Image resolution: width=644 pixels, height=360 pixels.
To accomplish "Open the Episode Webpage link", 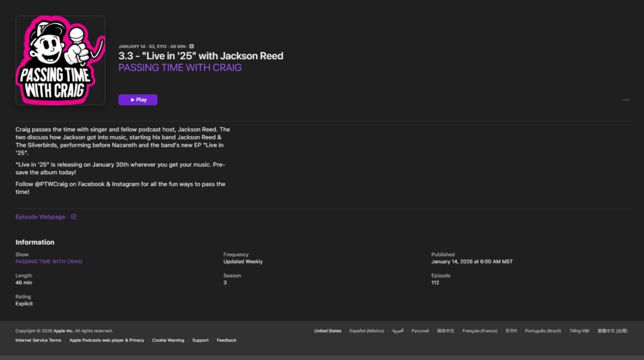I will [x=40, y=217].
